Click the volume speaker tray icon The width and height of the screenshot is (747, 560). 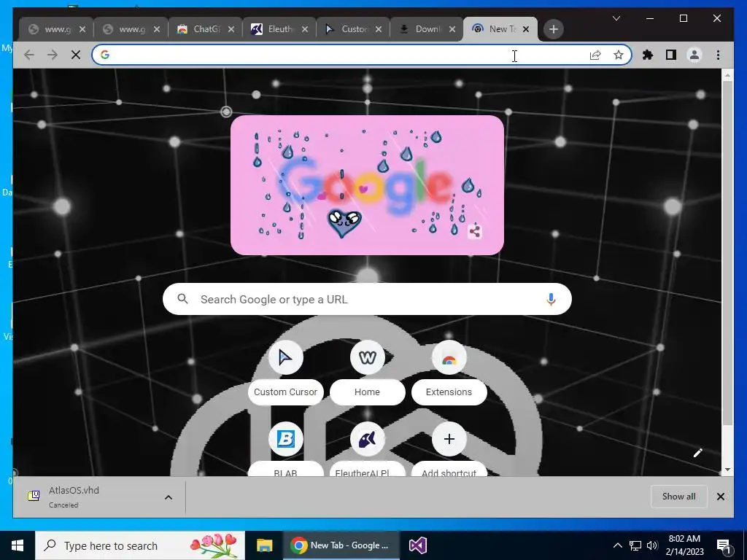tap(652, 545)
